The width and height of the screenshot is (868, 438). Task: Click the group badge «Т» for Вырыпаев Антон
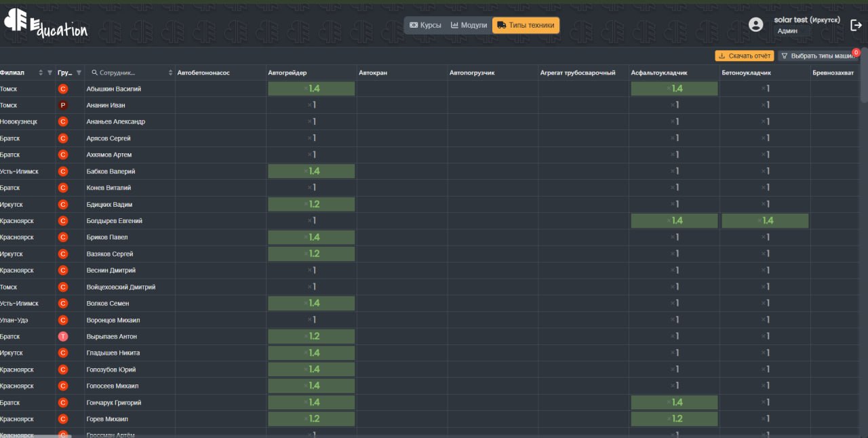(x=63, y=336)
